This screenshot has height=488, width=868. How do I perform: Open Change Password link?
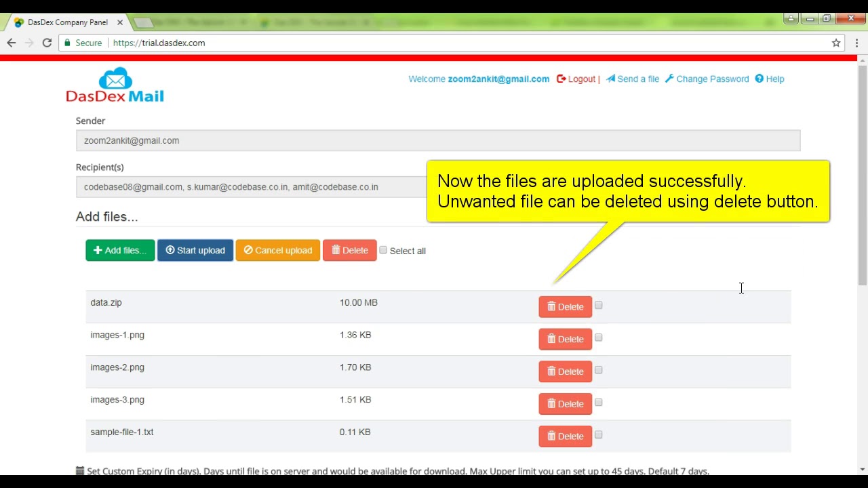[x=707, y=79]
